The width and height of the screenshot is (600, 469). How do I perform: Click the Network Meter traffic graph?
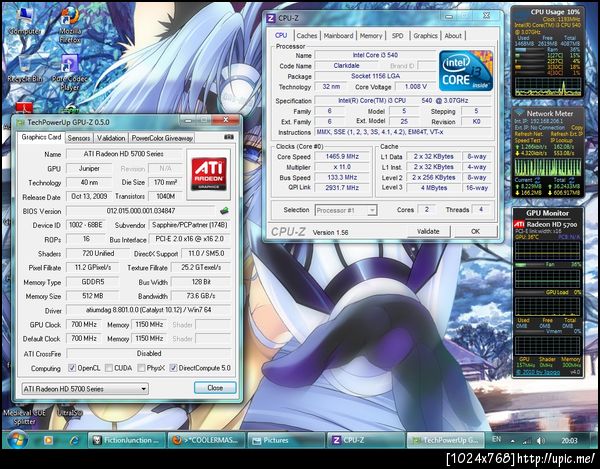click(548, 167)
